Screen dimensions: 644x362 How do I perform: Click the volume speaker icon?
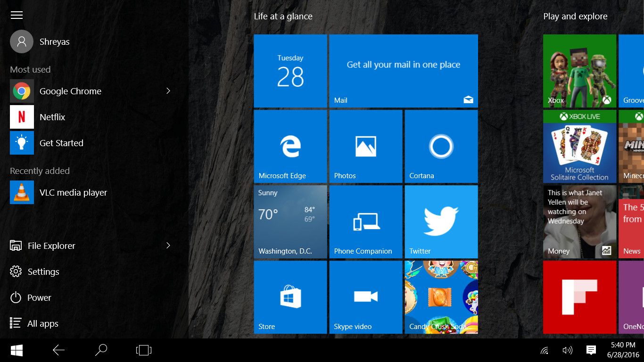(x=568, y=350)
